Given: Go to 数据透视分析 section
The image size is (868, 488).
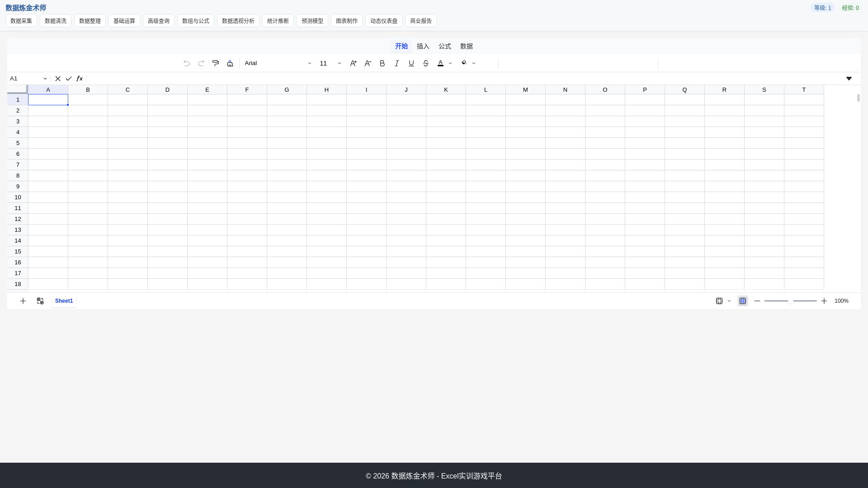Looking at the screenshot, I should (238, 21).
